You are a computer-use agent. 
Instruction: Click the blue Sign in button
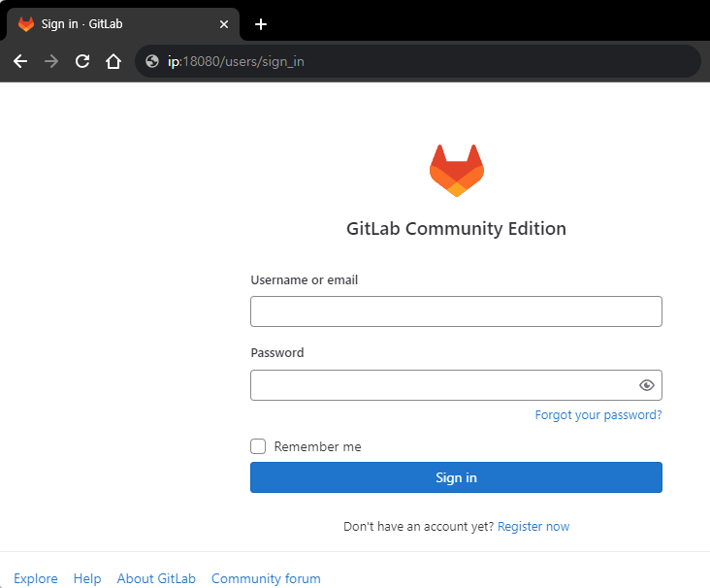click(456, 477)
